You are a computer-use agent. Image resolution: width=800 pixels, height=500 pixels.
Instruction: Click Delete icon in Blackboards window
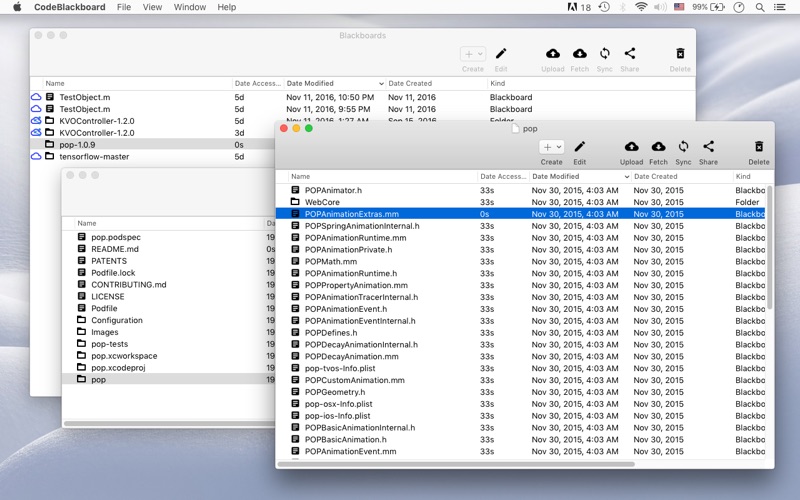pos(680,54)
